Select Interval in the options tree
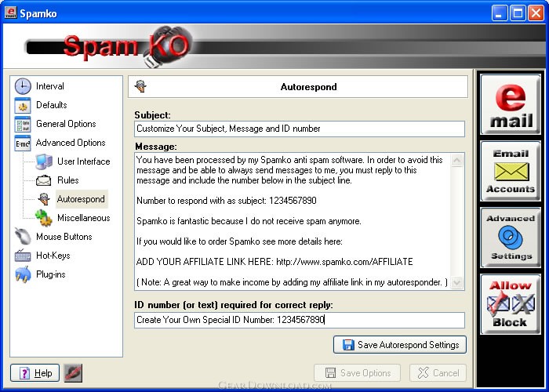549x392 pixels. [50, 86]
